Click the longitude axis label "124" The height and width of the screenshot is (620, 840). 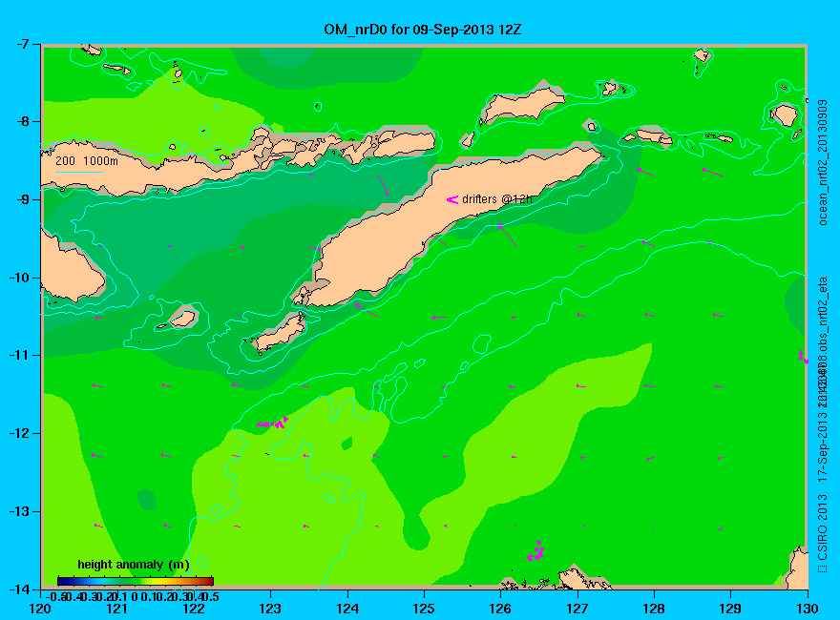(x=347, y=609)
